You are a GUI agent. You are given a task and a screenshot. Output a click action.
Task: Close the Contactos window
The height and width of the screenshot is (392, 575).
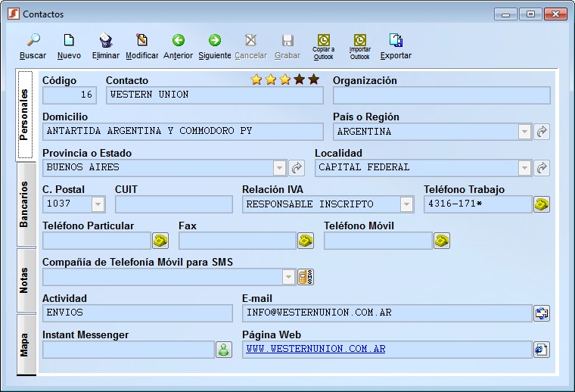(555, 14)
